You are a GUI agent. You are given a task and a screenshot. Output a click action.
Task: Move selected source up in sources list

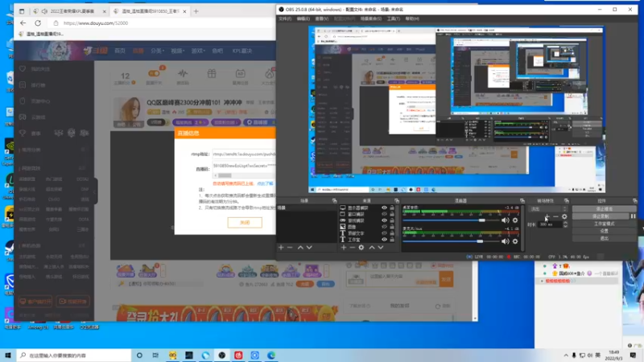pos(372,248)
